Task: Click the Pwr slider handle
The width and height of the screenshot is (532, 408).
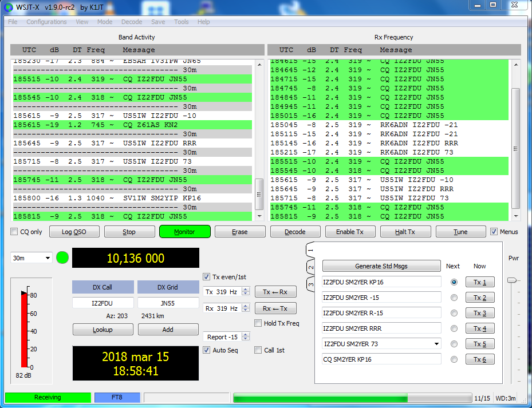Action: 511,280
